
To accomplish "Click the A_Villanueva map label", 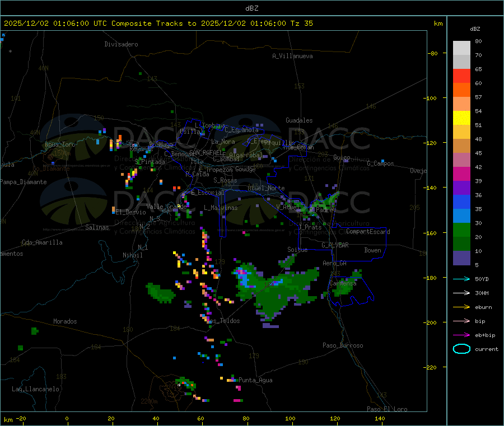I will 292,56.
